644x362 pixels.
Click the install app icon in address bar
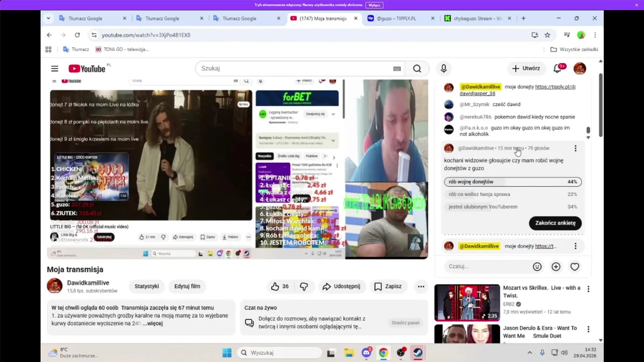[534, 35]
